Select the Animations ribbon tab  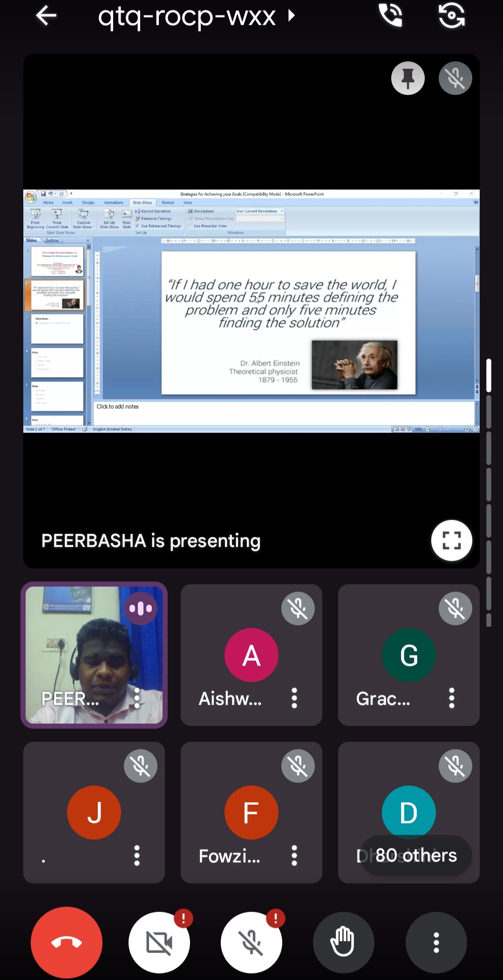click(114, 203)
